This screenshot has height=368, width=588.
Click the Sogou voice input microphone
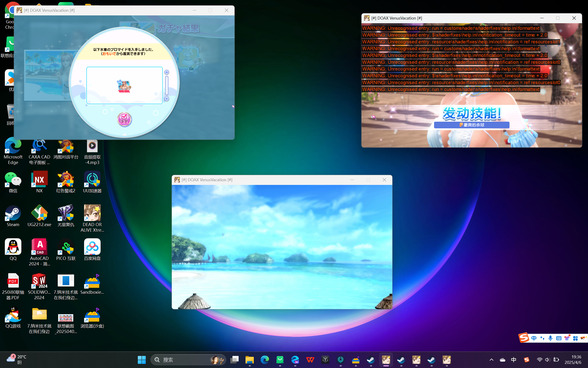click(x=550, y=338)
